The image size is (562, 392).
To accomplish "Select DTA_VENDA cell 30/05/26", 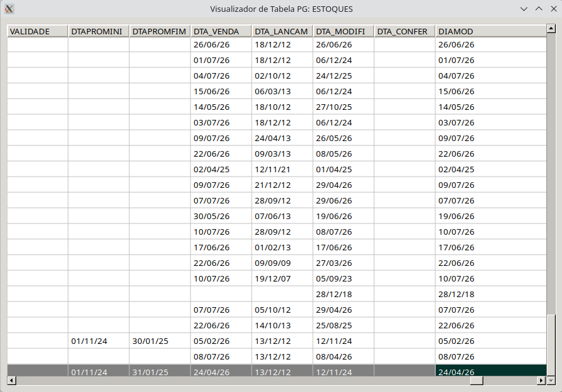I will click(x=221, y=217).
